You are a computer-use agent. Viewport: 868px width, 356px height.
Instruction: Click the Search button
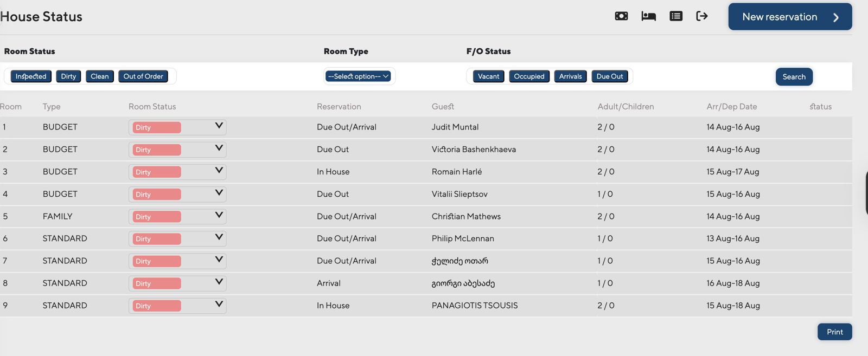pyautogui.click(x=794, y=77)
